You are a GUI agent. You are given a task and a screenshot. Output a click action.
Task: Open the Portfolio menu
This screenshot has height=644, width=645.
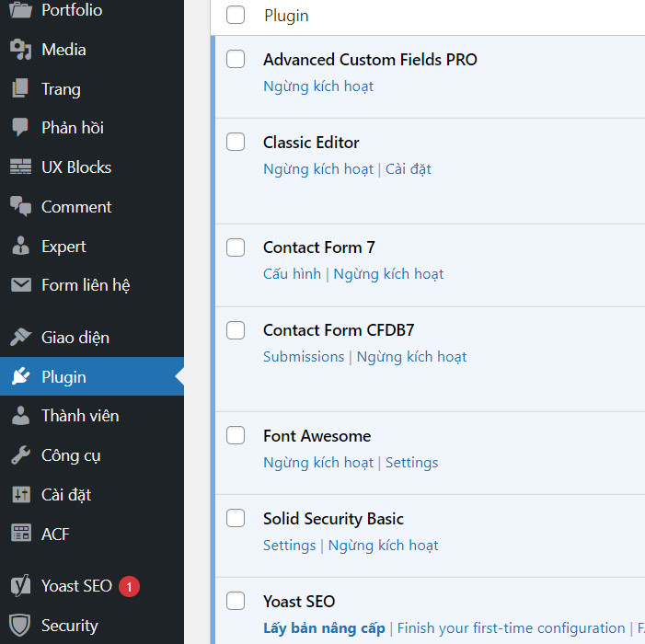pyautogui.click(x=92, y=10)
